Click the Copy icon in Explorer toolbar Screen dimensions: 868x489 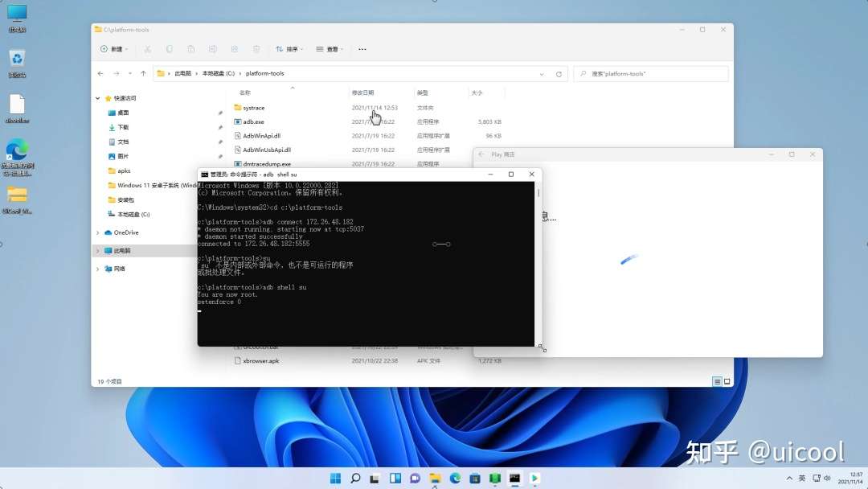coord(170,49)
